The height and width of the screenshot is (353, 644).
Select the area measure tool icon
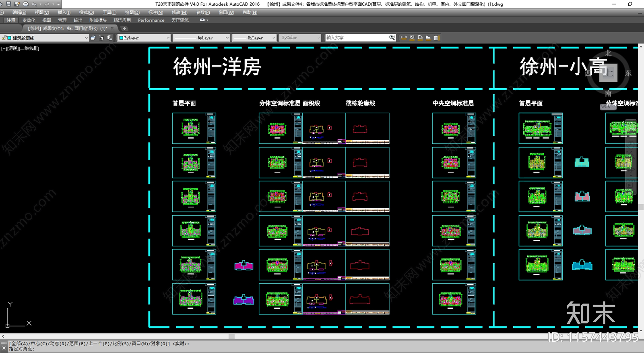(x=428, y=38)
